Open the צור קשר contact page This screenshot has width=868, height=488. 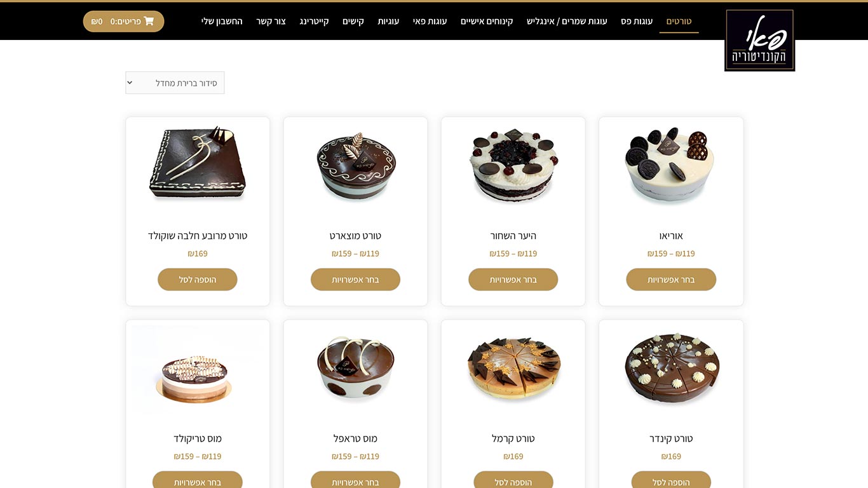[x=271, y=21]
